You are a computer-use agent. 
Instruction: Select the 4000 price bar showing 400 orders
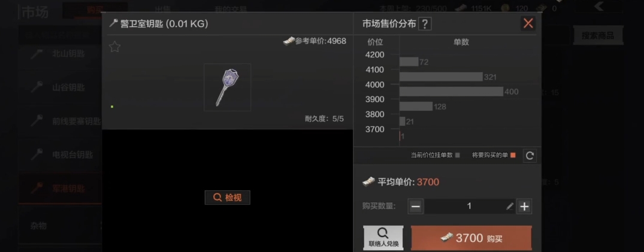point(451,92)
